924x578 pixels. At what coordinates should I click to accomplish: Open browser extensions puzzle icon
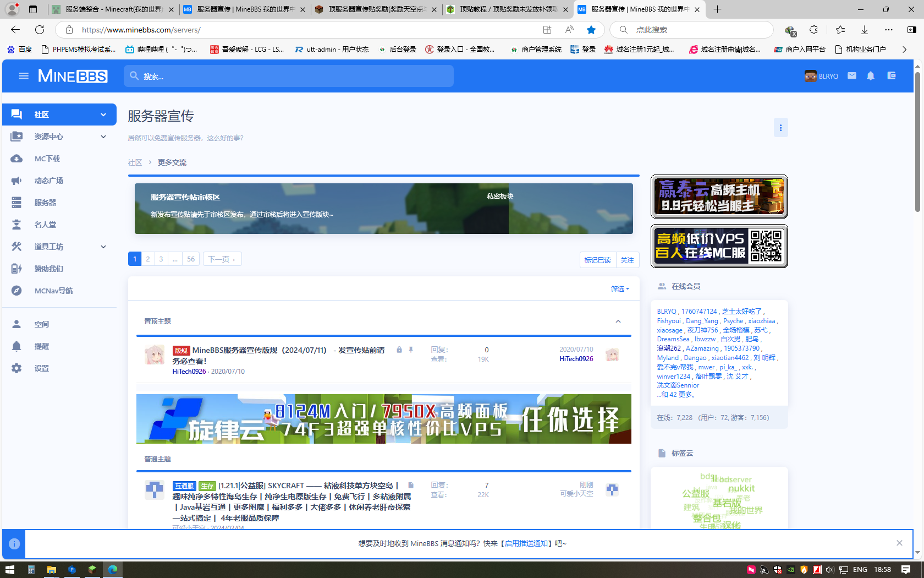click(x=813, y=30)
